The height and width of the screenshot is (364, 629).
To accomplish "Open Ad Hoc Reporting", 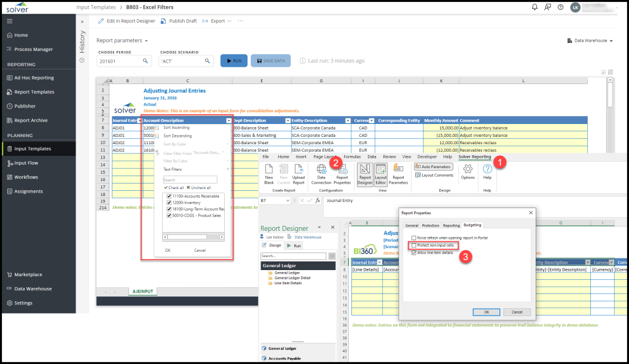I will click(x=31, y=78).
